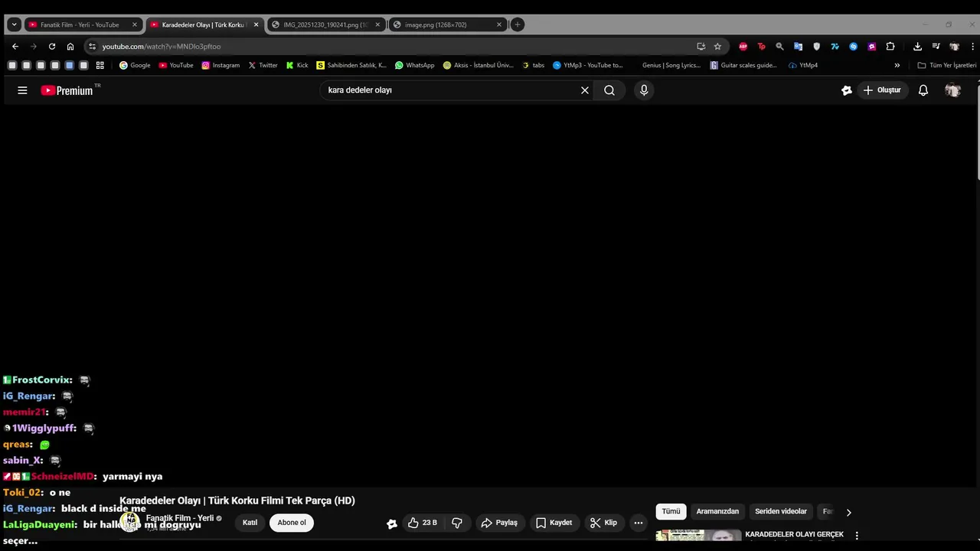Open a new browser tab
The height and width of the screenshot is (551, 980).
(518, 24)
